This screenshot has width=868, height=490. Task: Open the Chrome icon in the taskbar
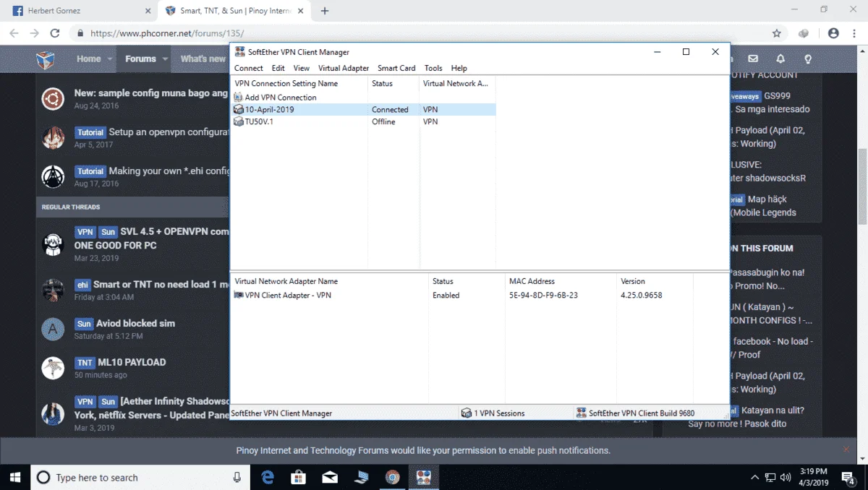393,477
